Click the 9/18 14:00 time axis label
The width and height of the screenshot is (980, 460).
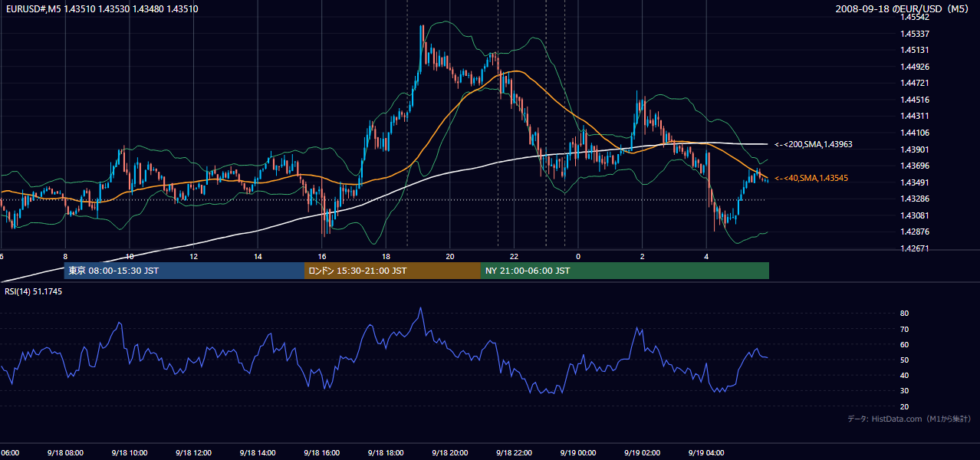point(257,452)
